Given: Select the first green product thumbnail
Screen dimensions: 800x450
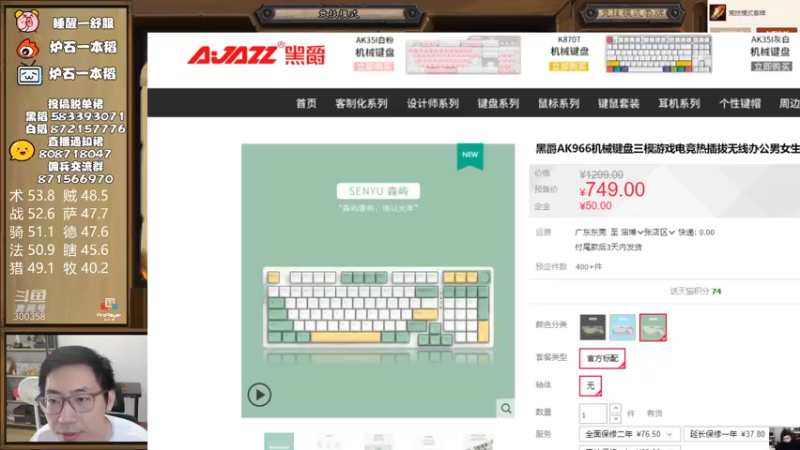Looking at the screenshot, I should point(279,441).
